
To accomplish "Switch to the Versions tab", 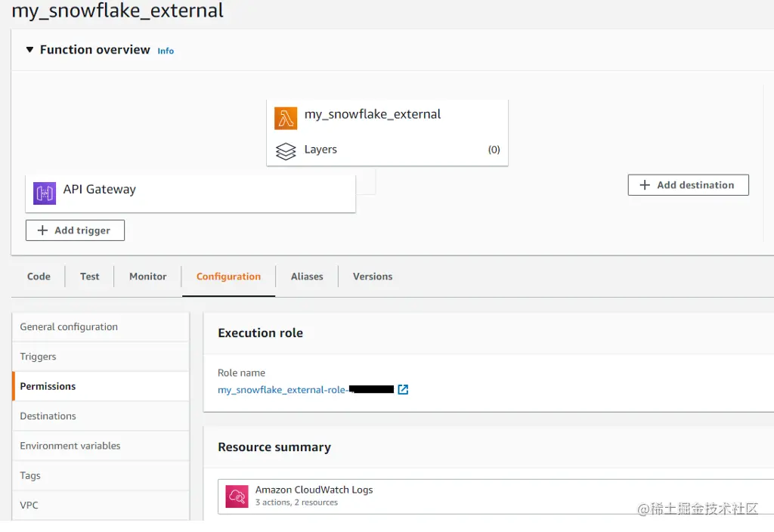I will coord(372,277).
